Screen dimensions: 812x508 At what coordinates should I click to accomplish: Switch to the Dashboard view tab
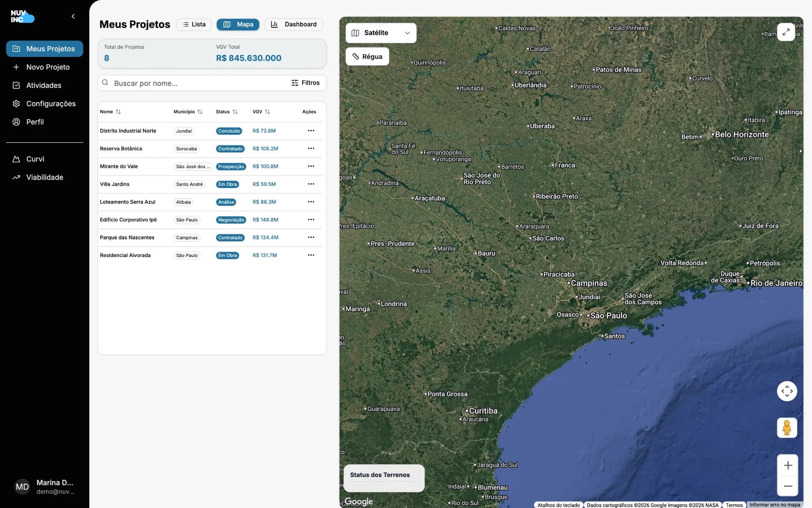pos(294,24)
